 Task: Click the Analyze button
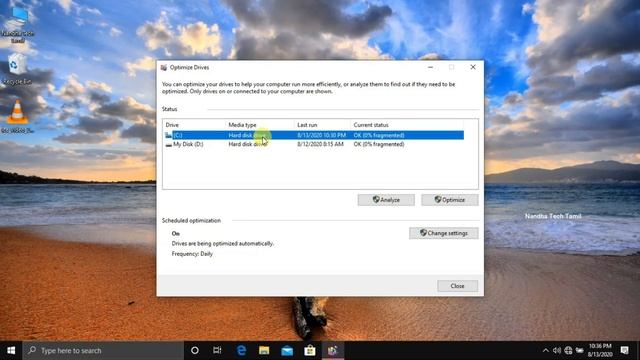[386, 200]
